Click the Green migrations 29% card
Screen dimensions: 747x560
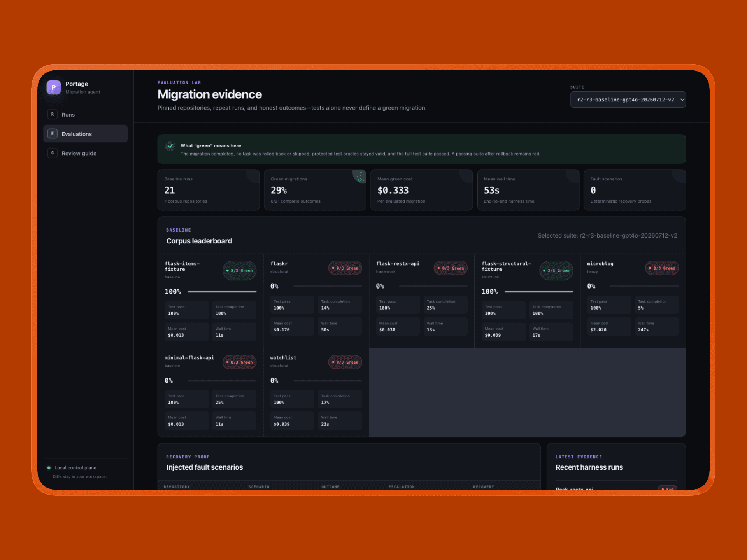(315, 190)
